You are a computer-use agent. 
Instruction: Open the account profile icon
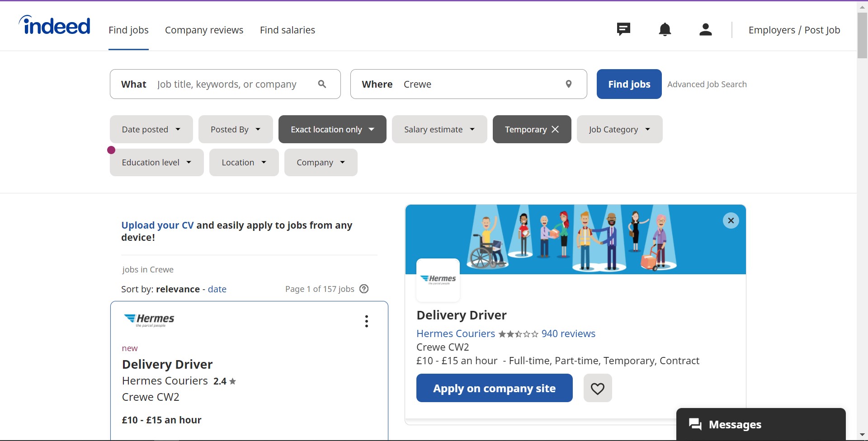click(705, 29)
